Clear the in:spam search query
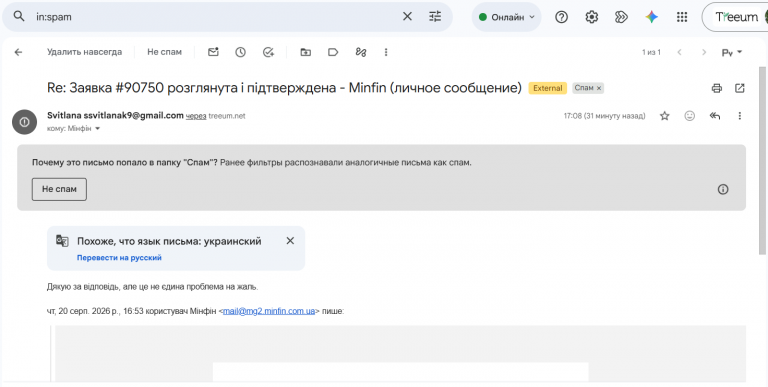The height and width of the screenshot is (387, 768). pos(407,17)
